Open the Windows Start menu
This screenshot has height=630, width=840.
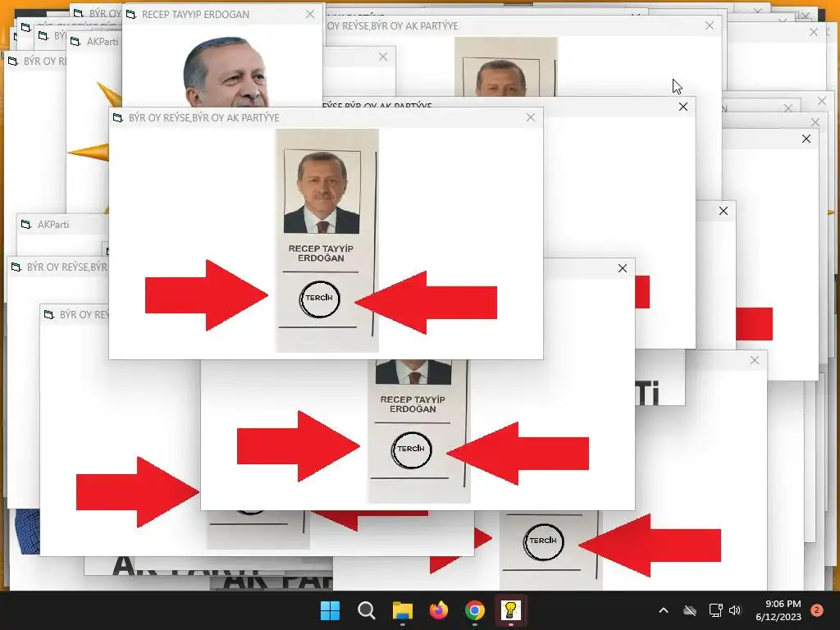pyautogui.click(x=330, y=610)
